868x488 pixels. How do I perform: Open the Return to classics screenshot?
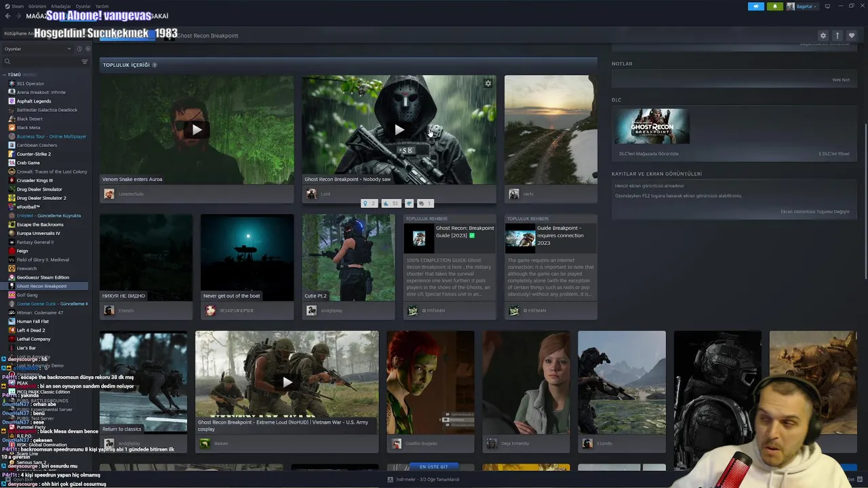[144, 382]
